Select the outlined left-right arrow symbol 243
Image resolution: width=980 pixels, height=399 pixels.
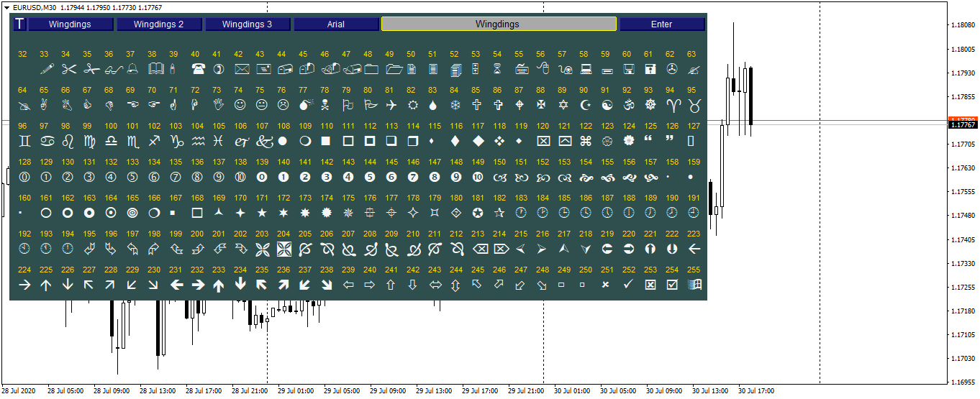tap(435, 285)
